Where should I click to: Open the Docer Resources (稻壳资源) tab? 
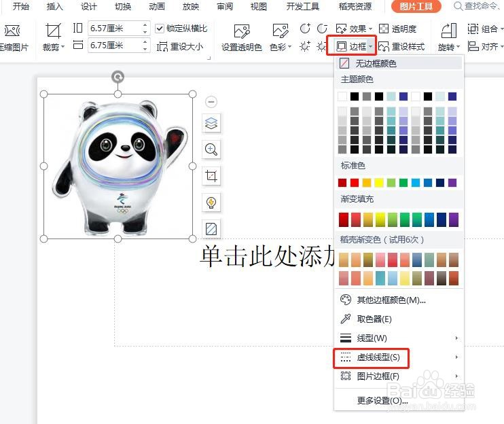coord(355,6)
